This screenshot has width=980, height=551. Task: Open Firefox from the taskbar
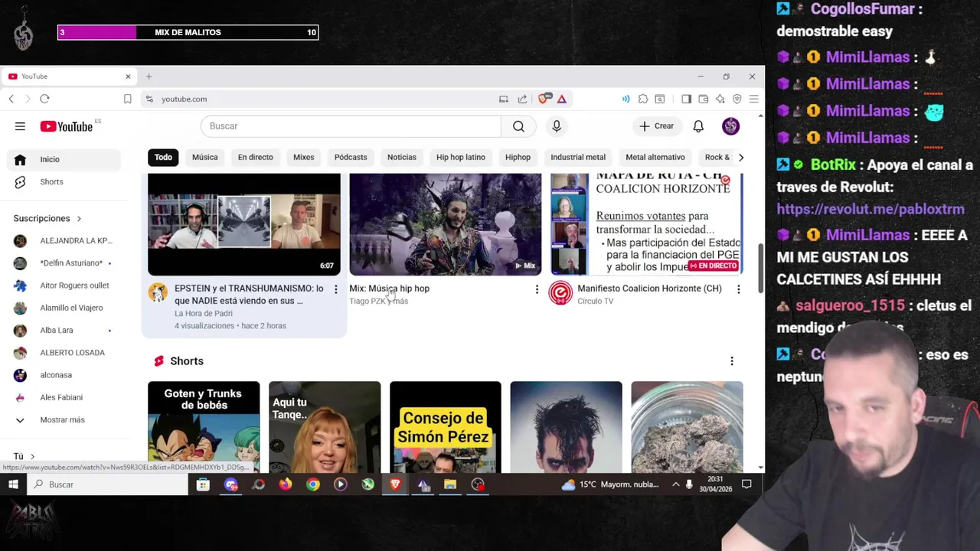[286, 484]
